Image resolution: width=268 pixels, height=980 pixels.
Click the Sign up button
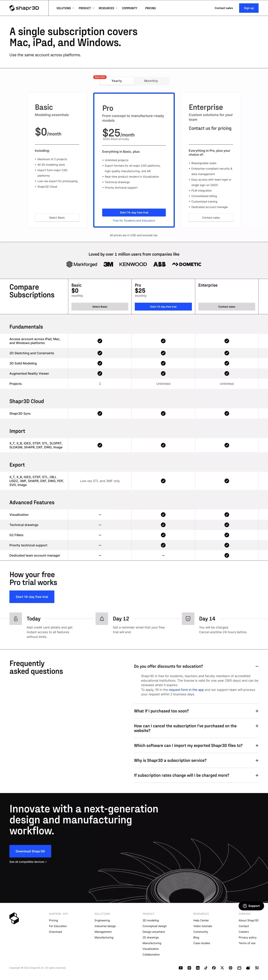249,8
